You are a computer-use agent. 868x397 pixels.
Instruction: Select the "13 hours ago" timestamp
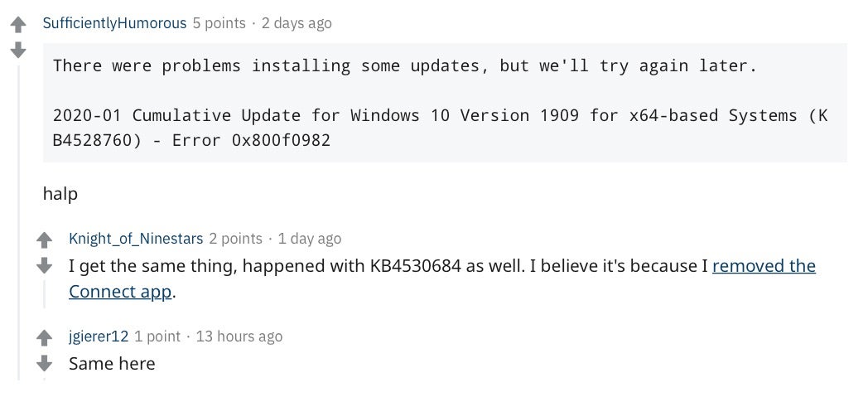239,336
